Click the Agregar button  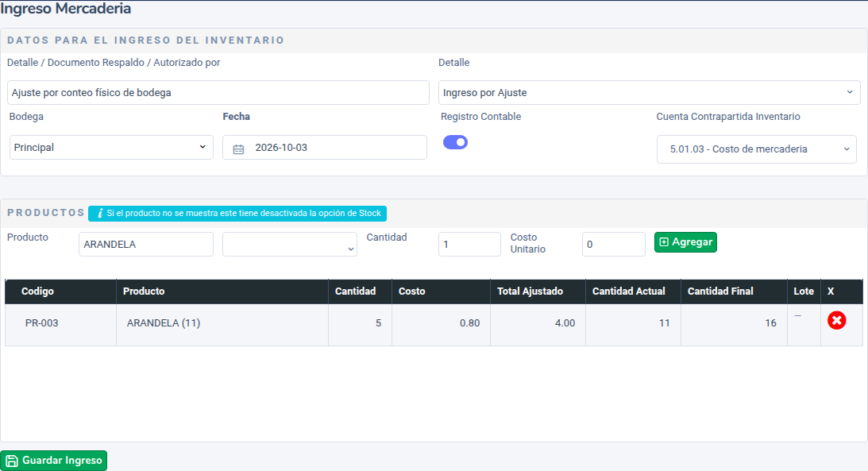(x=685, y=242)
